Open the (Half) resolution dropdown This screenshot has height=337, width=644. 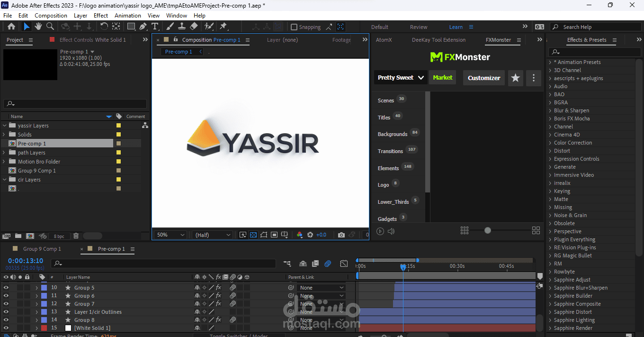213,235
